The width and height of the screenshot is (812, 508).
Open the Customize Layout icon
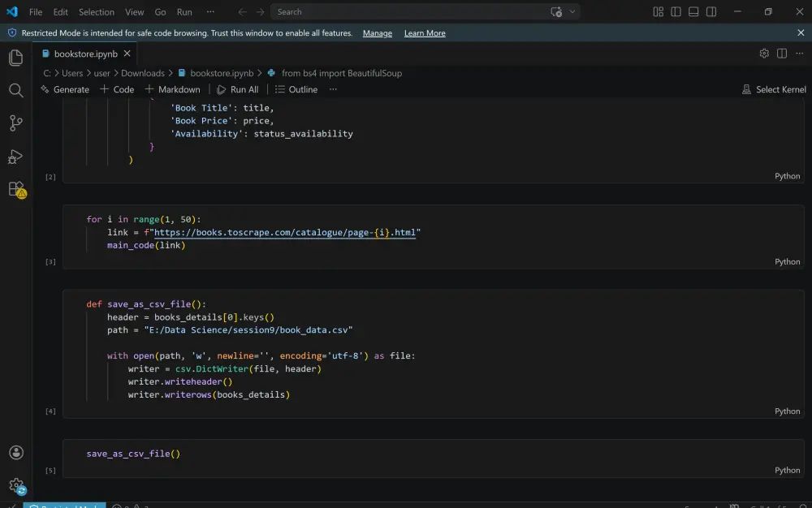click(x=659, y=12)
